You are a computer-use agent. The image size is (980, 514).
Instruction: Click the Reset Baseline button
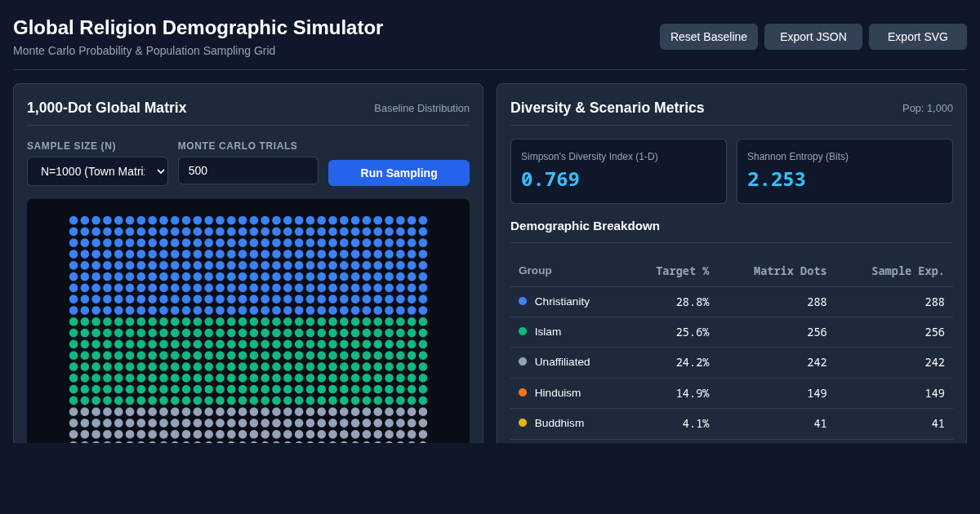coord(709,37)
